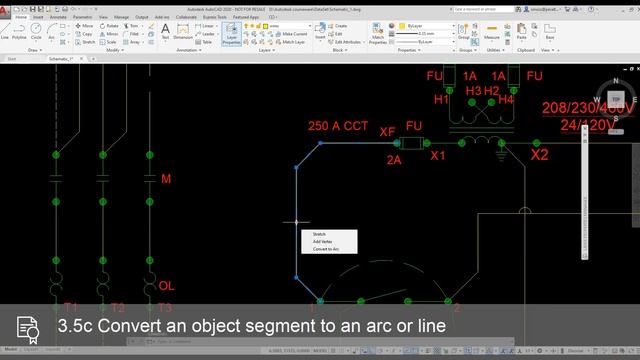Click the Base view tool
Screen dimensions: 640x360
550,31
